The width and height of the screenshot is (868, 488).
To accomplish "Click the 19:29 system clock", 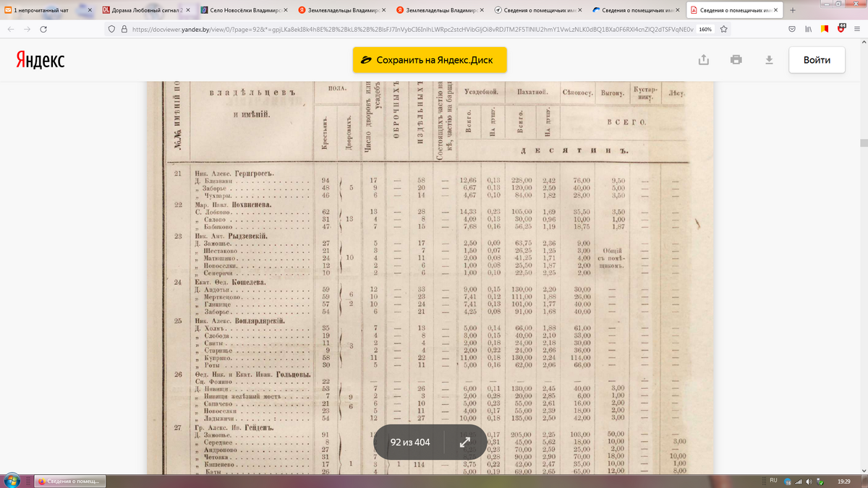I will click(843, 481).
